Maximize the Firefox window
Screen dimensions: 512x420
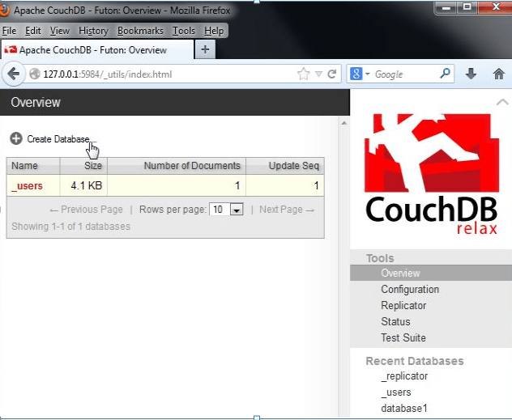click(x=467, y=8)
